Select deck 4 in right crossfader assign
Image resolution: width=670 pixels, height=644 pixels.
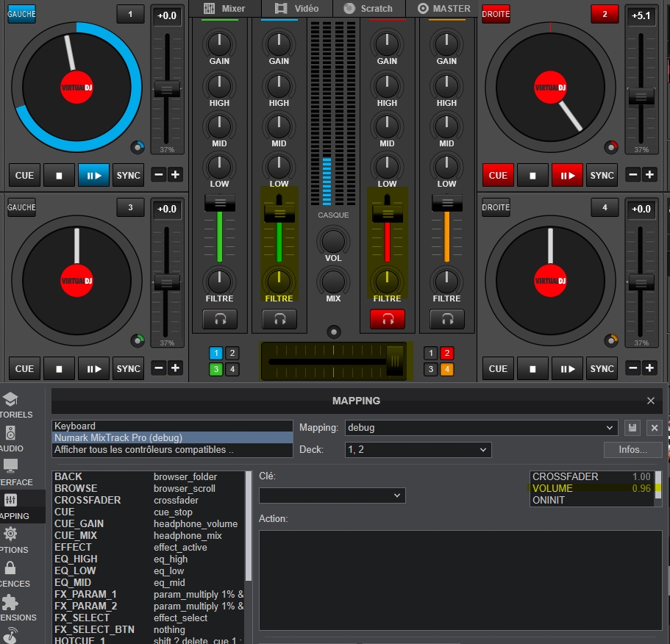point(447,369)
